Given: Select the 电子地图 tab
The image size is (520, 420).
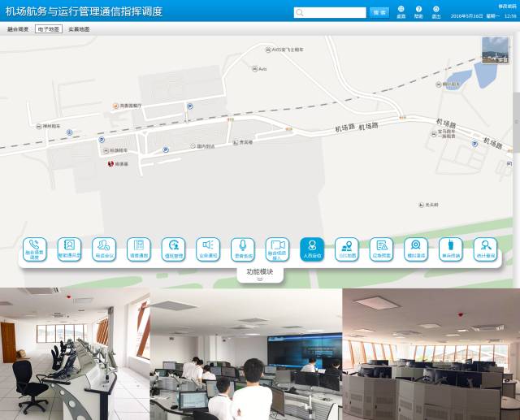Looking at the screenshot, I should pyautogui.click(x=48, y=29).
